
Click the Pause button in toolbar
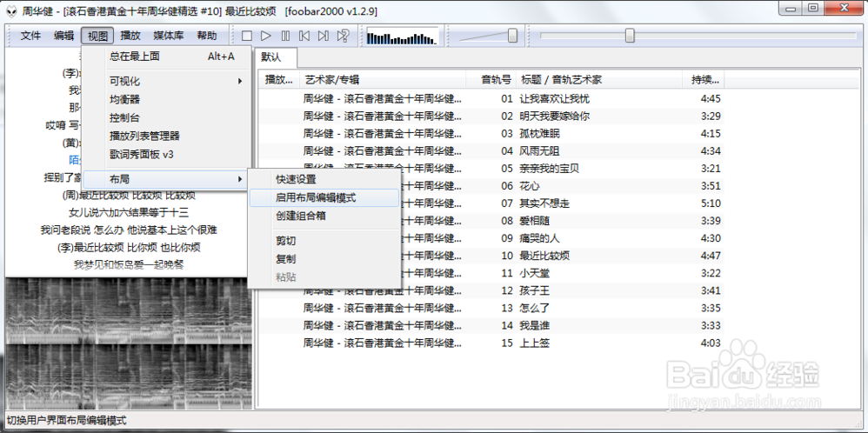pyautogui.click(x=285, y=36)
